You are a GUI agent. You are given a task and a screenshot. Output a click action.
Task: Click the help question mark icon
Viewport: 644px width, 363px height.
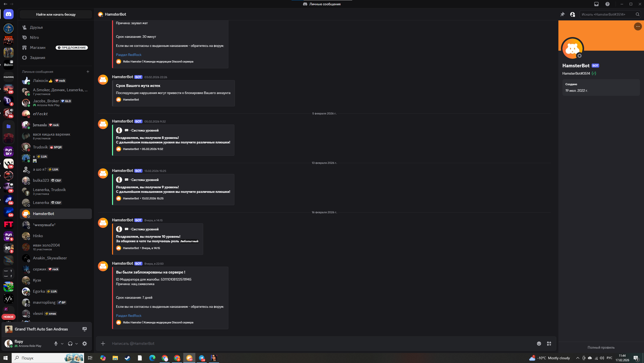point(607,4)
